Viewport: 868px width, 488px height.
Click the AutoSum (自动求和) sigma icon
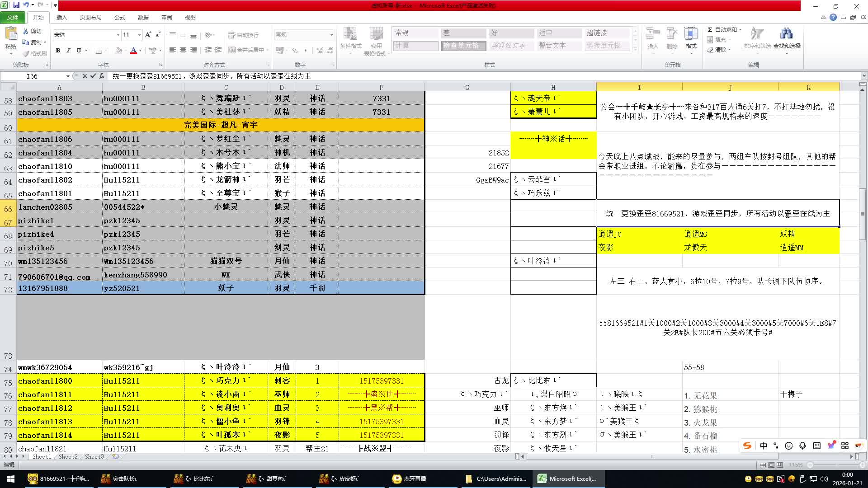click(x=710, y=29)
